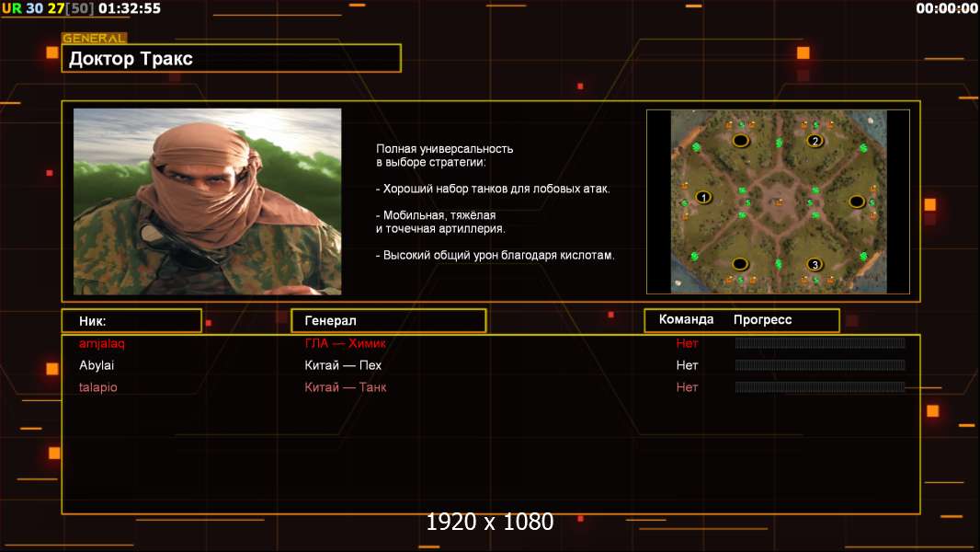Click the Генерал column header
This screenshot has height=552, width=980.
pos(389,321)
